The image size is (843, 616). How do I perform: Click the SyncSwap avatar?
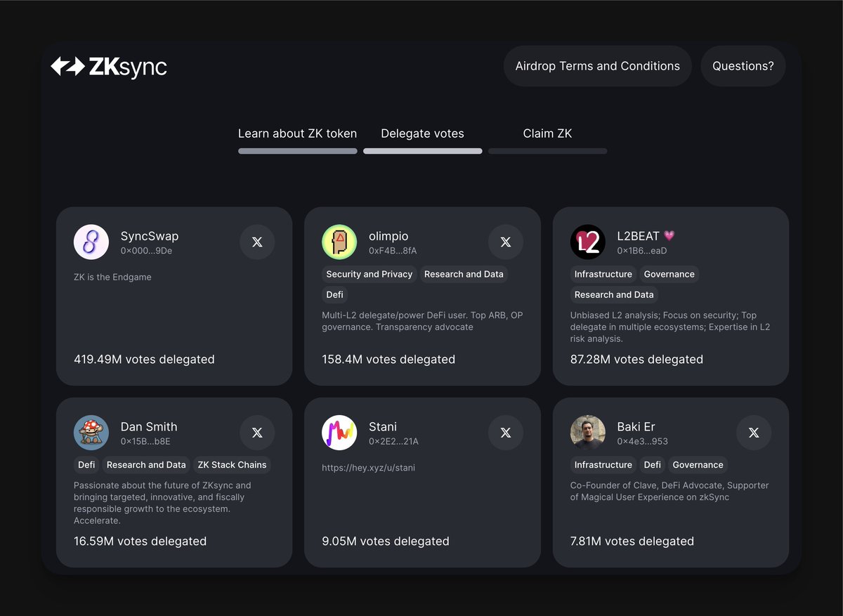click(x=91, y=242)
